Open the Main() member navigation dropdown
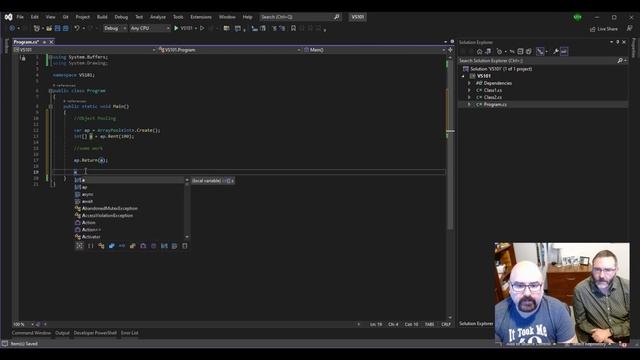 [374, 50]
